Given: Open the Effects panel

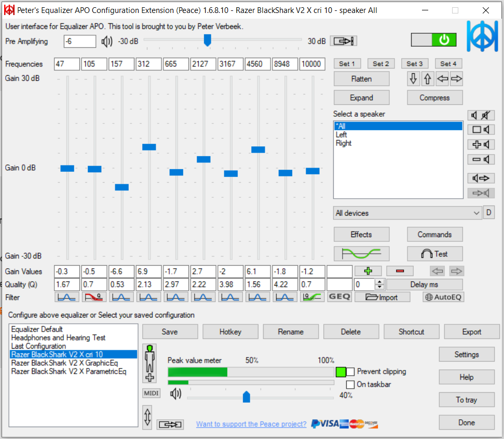Looking at the screenshot, I should click(x=362, y=235).
